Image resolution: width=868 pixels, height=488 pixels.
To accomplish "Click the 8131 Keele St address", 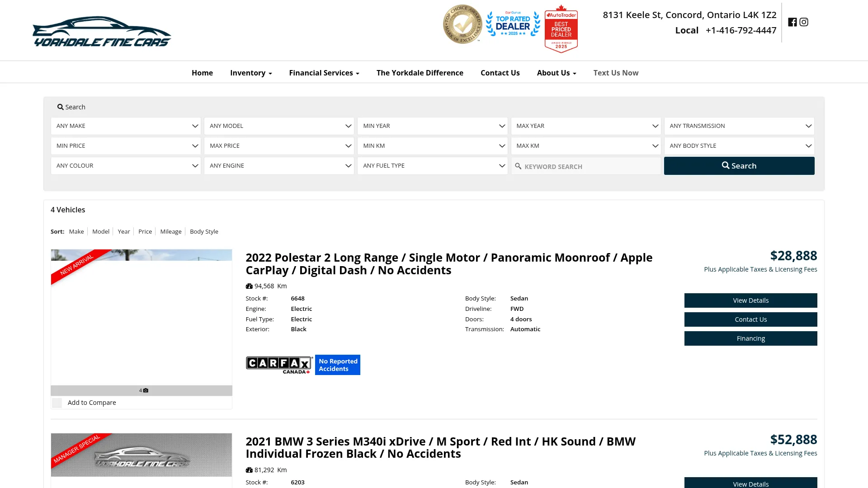I will (x=689, y=15).
